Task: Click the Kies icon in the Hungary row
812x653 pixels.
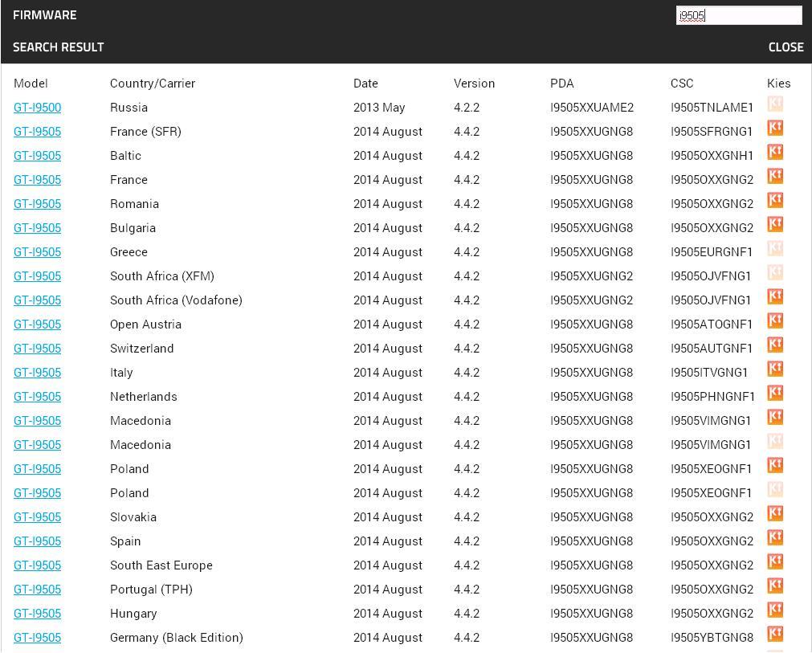Action: pyautogui.click(x=775, y=610)
